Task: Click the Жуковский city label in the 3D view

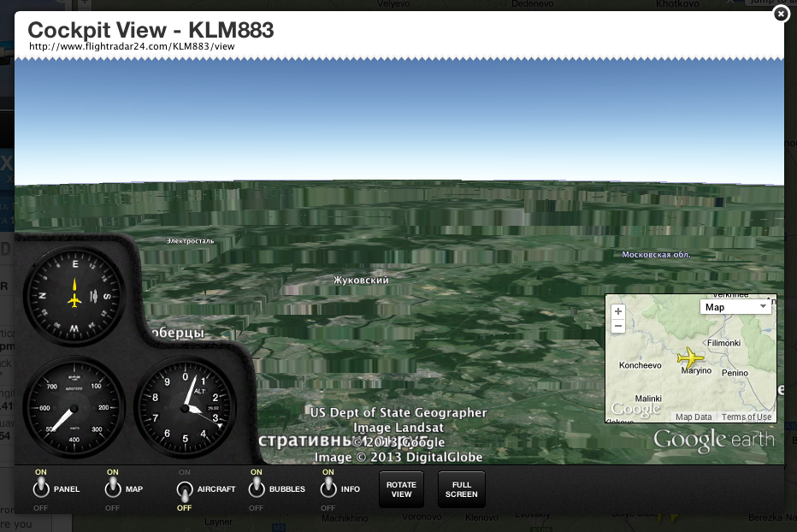Action: coord(361,281)
